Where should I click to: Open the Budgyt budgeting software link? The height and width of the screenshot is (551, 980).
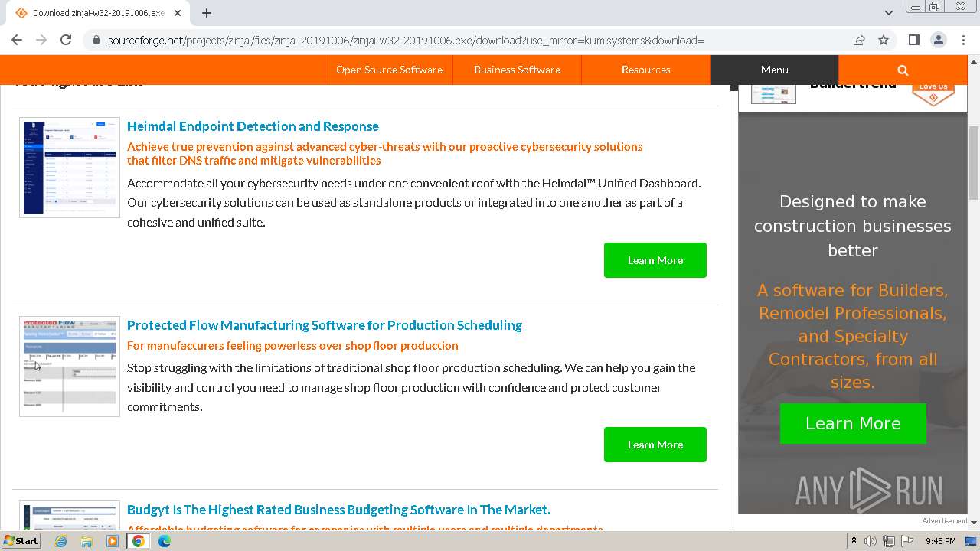(x=338, y=510)
